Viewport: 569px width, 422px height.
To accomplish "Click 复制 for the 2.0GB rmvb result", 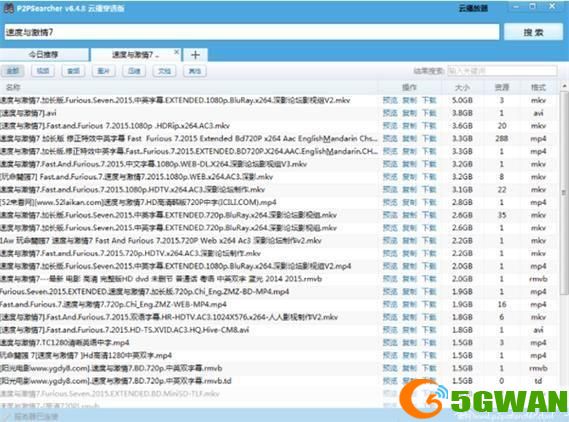I will [409, 279].
